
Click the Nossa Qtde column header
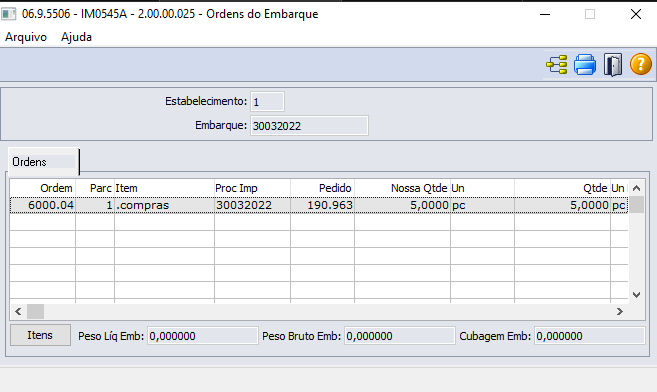pos(402,188)
